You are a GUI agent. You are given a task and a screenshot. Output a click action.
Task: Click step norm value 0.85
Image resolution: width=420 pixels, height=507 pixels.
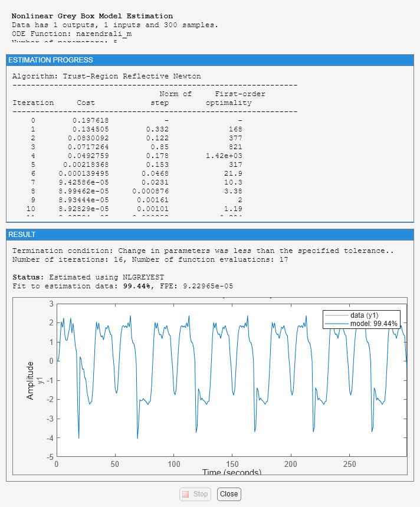pyautogui.click(x=159, y=147)
